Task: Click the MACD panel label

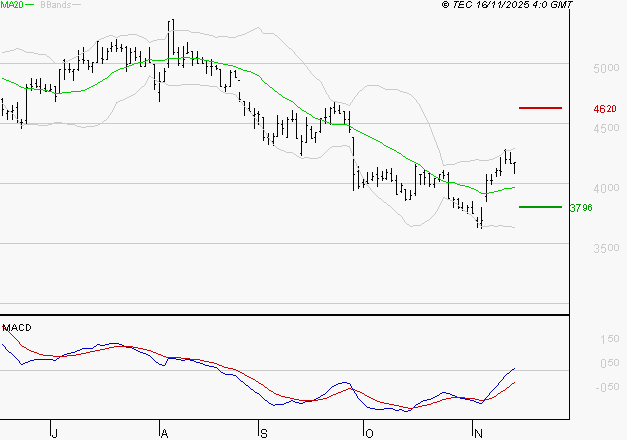Action: (17, 328)
